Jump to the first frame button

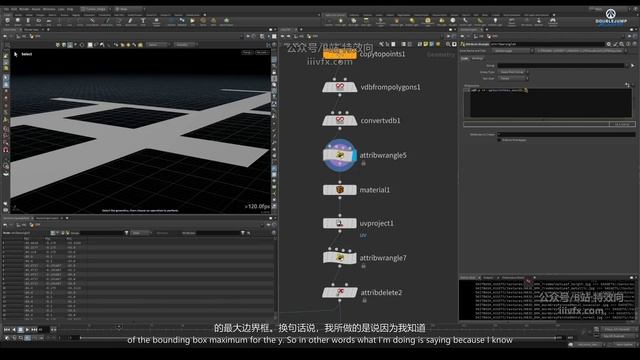coord(7,329)
